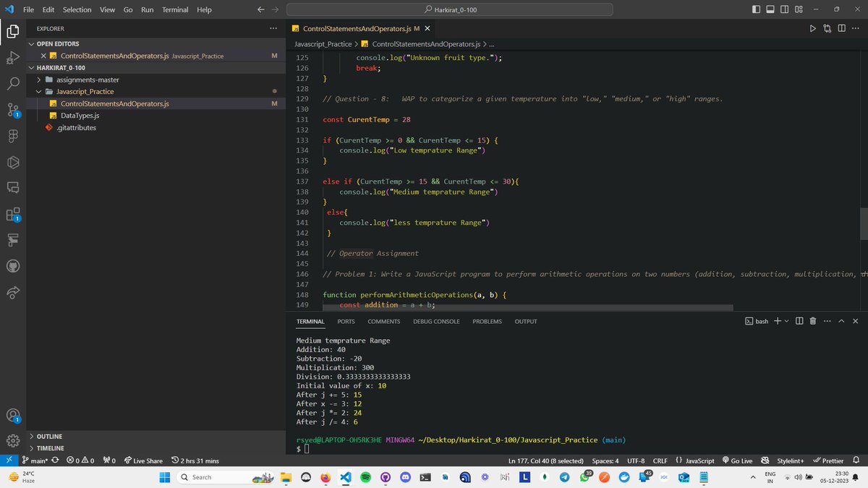Open the terminal panel more actions ellipsis
This screenshot has height=488, width=868.
pyautogui.click(x=827, y=321)
